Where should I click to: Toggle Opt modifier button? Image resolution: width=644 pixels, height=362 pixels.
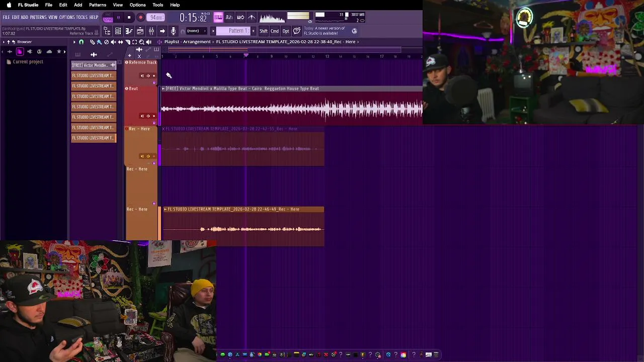pos(286,31)
